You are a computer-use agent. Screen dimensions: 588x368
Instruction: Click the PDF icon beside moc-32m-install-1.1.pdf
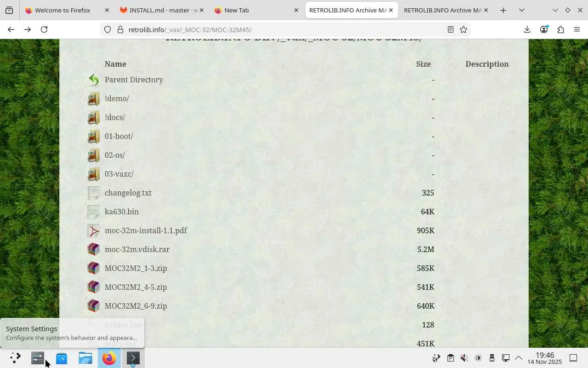[94, 230]
